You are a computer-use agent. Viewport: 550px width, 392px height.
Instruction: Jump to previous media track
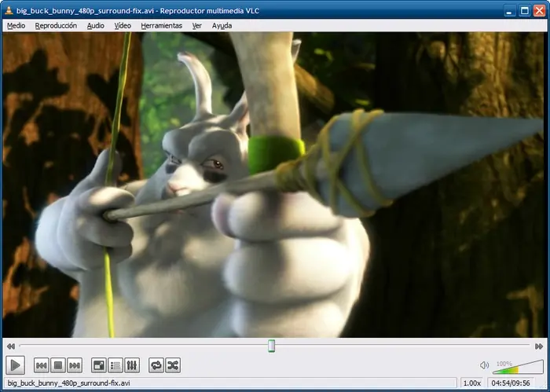[x=41, y=366]
